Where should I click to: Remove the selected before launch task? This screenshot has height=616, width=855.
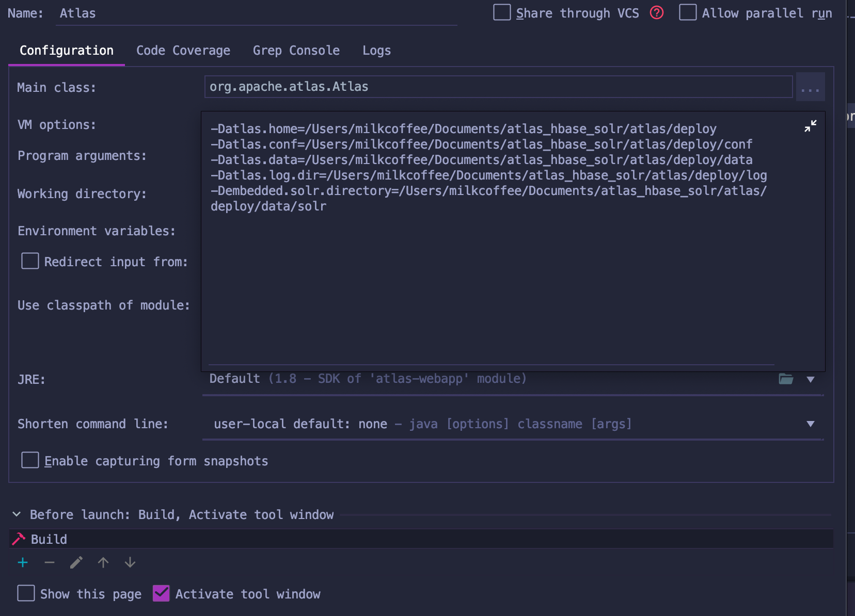(50, 562)
